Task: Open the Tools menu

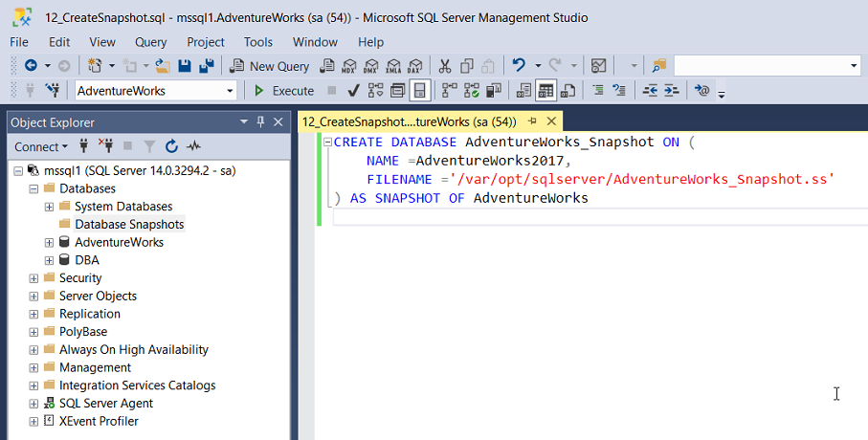Action: (x=258, y=42)
